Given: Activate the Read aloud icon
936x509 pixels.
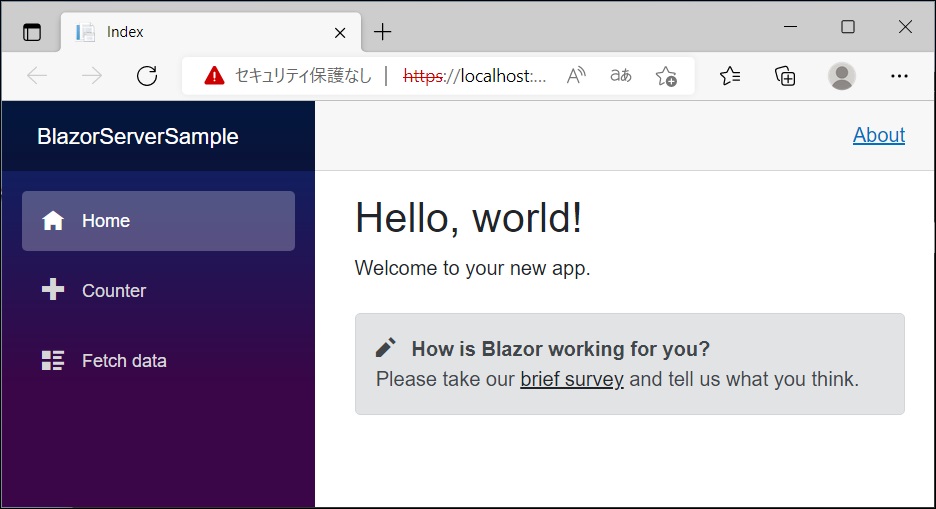Looking at the screenshot, I should coord(576,76).
